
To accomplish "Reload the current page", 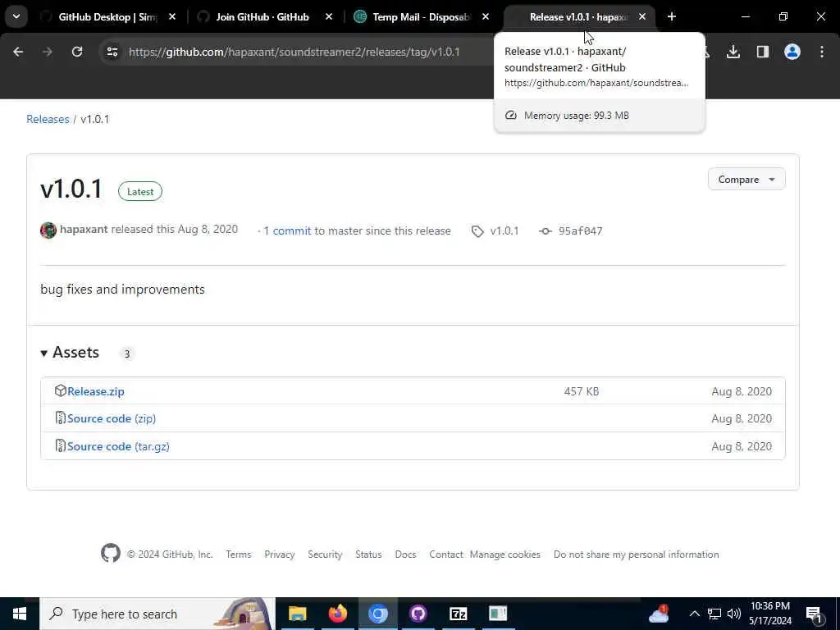I will pos(77,52).
